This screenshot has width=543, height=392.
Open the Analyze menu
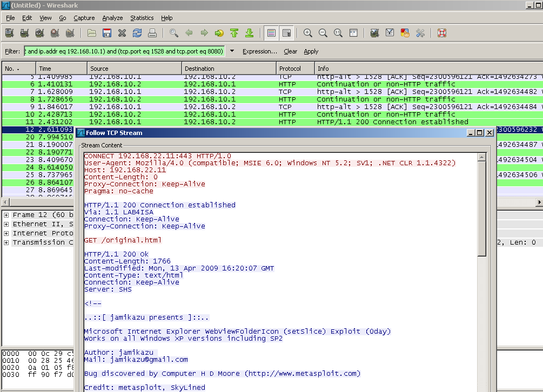112,18
